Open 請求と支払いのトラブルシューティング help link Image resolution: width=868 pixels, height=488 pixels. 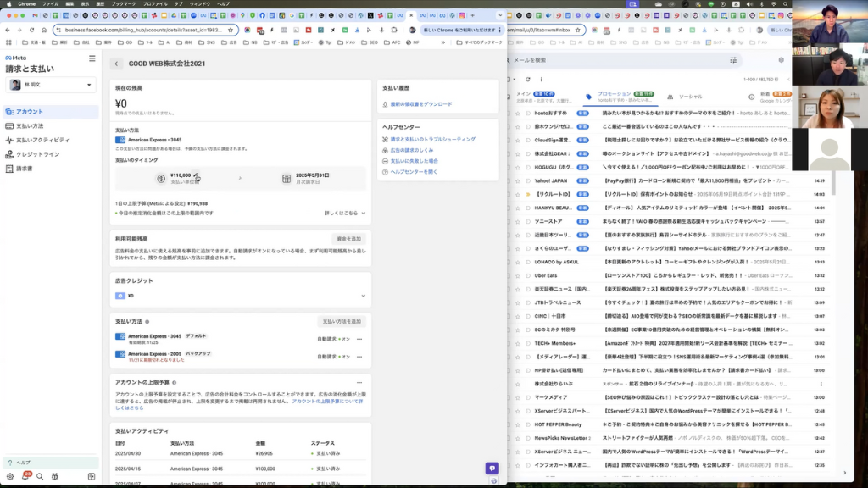[x=433, y=140]
